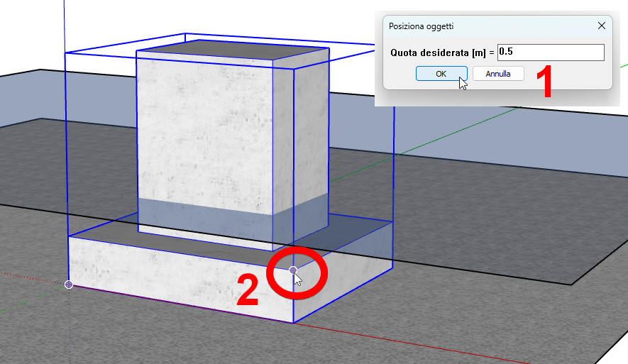Select the purple endpoint at base's bottom-left corner
This screenshot has height=364, width=628.
[x=69, y=285]
